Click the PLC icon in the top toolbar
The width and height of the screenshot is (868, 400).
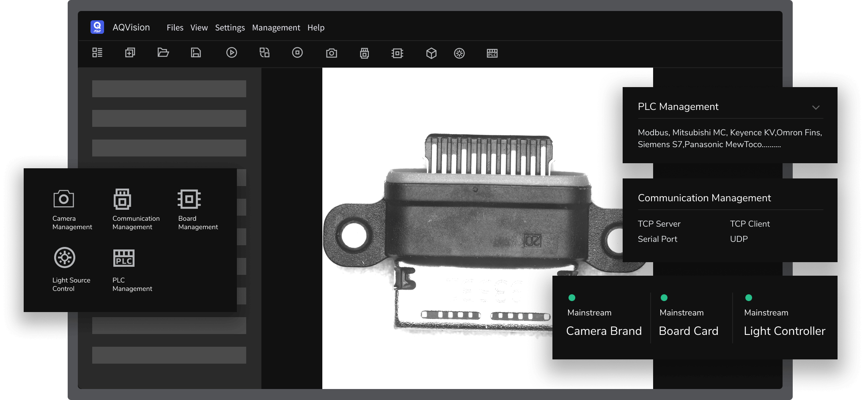(x=492, y=53)
